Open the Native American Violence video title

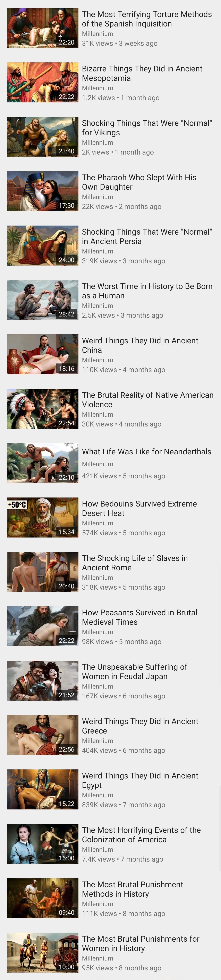148,400
